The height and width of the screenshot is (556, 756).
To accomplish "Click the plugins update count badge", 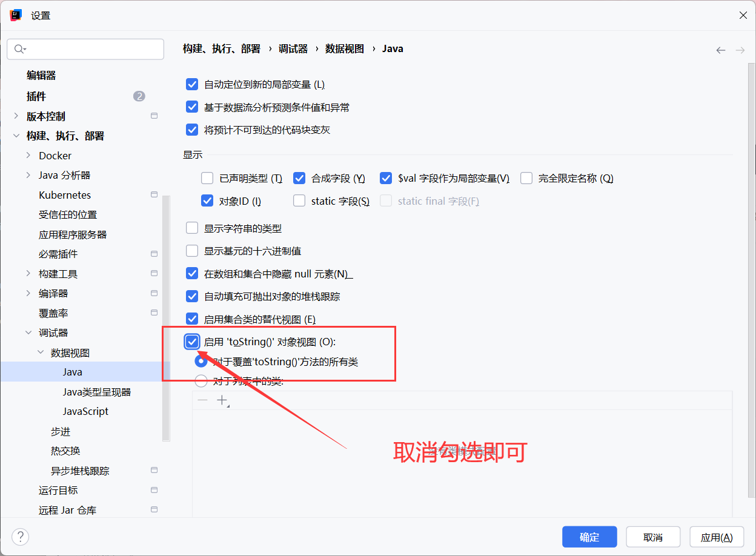I will coord(139,96).
